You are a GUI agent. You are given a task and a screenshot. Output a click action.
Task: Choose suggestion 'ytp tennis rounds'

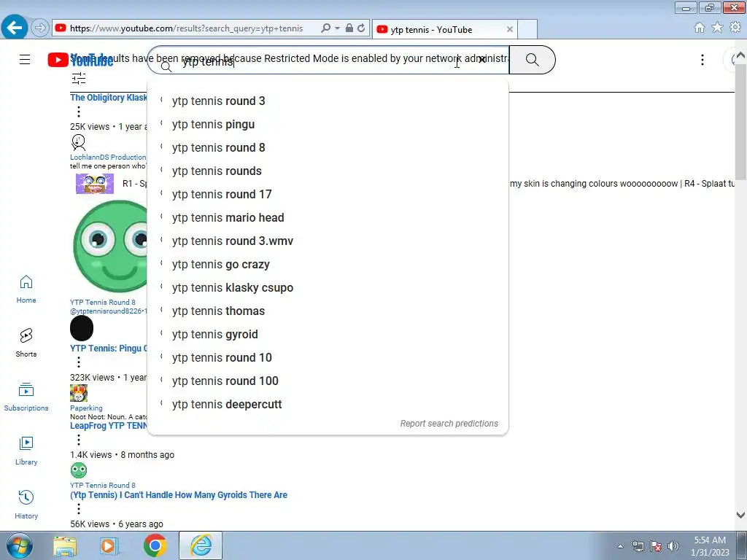(328, 171)
